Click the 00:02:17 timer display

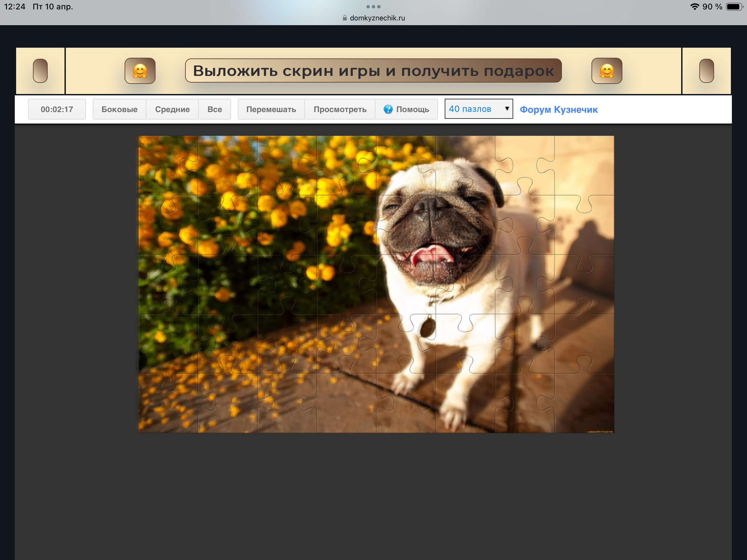(57, 109)
